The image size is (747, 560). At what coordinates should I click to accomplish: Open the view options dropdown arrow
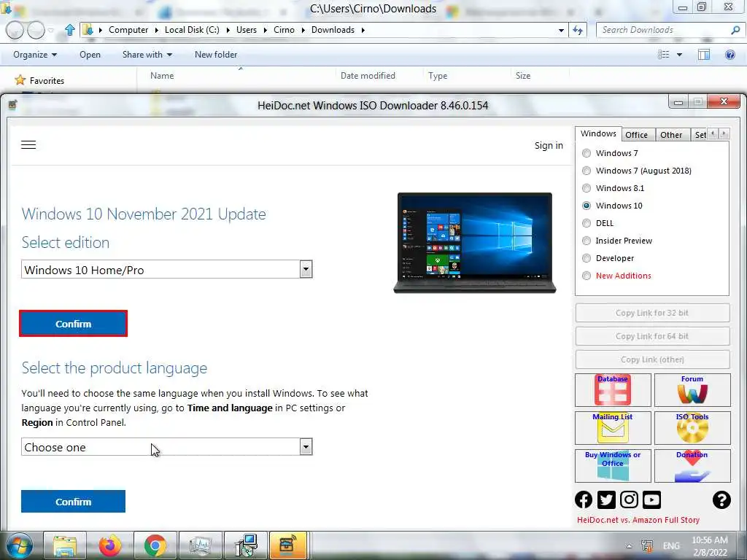click(x=679, y=55)
